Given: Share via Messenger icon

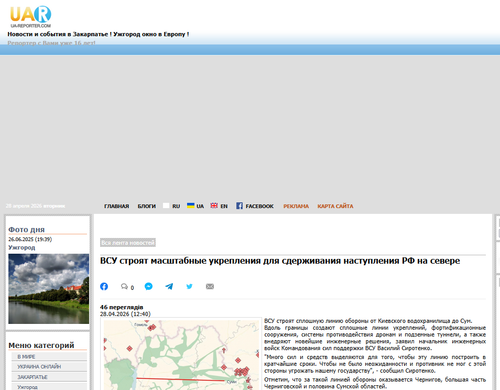Looking at the screenshot, I should [149, 286].
